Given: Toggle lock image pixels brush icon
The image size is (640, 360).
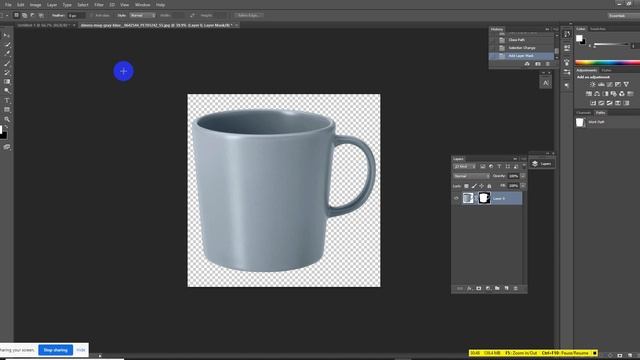Looking at the screenshot, I should click(x=474, y=186).
